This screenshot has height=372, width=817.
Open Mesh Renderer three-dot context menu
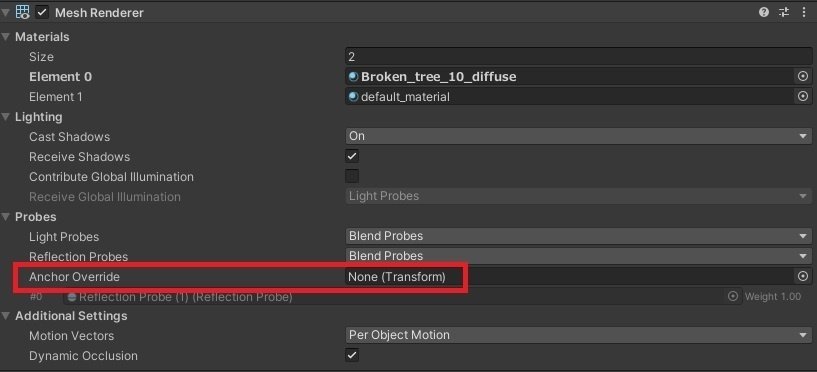804,12
